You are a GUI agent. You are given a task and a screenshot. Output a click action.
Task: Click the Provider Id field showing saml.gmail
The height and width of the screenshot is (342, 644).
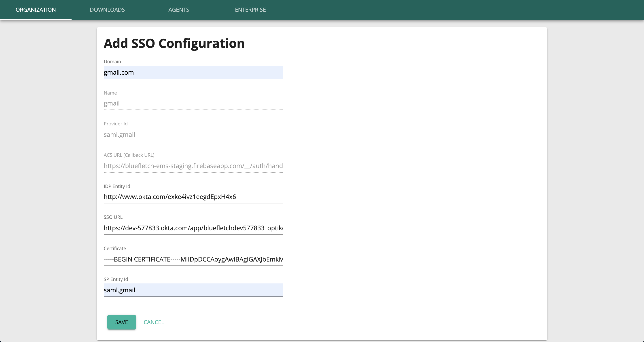pyautogui.click(x=193, y=135)
